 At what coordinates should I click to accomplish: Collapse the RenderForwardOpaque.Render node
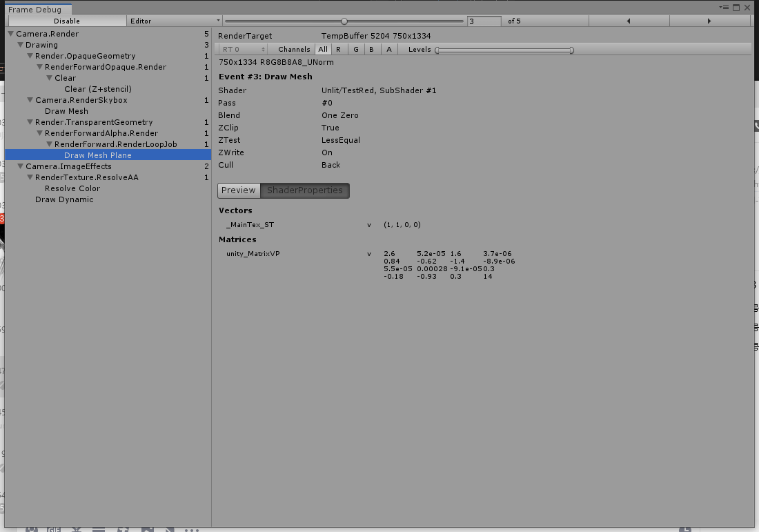40,68
